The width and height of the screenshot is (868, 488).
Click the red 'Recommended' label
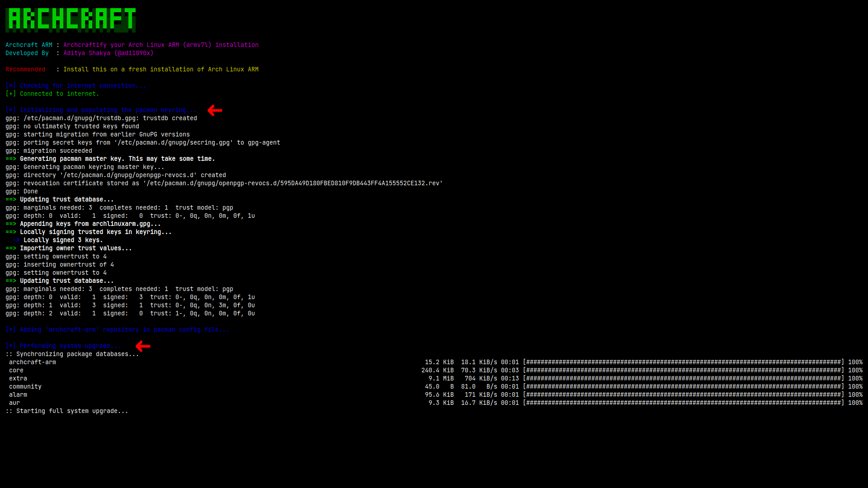click(25, 70)
